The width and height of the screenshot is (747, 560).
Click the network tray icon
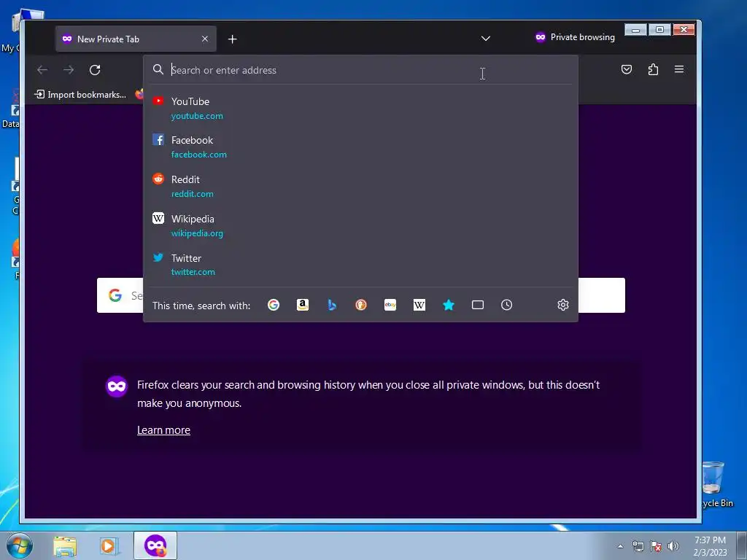pos(638,546)
